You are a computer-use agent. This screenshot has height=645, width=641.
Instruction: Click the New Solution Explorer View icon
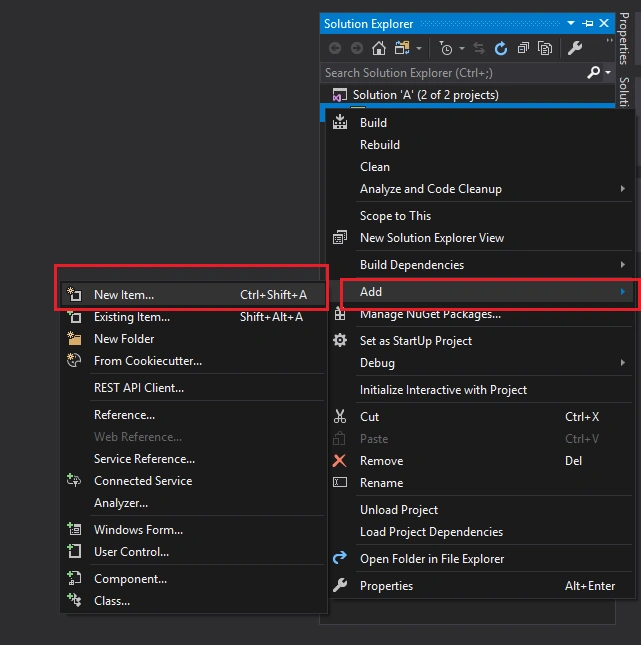pyautogui.click(x=340, y=238)
